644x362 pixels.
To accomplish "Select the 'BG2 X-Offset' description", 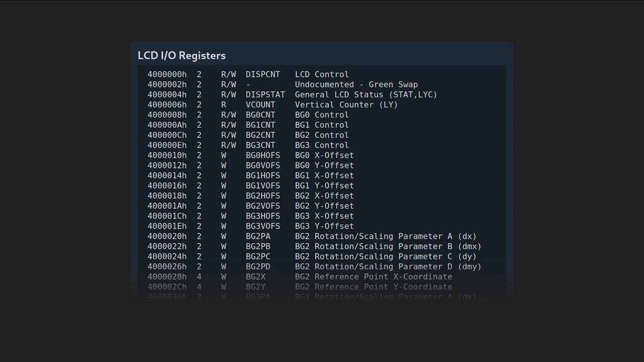I will point(325,196).
